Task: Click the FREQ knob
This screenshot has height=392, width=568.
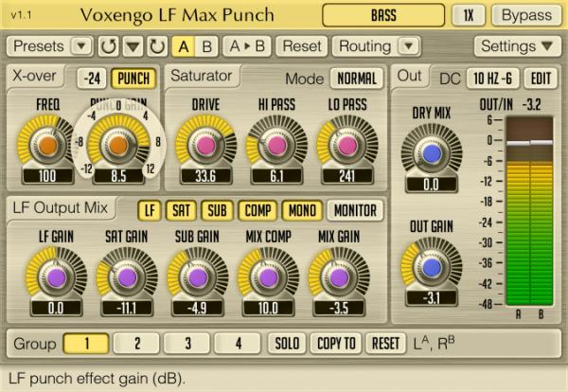Action: 48,145
